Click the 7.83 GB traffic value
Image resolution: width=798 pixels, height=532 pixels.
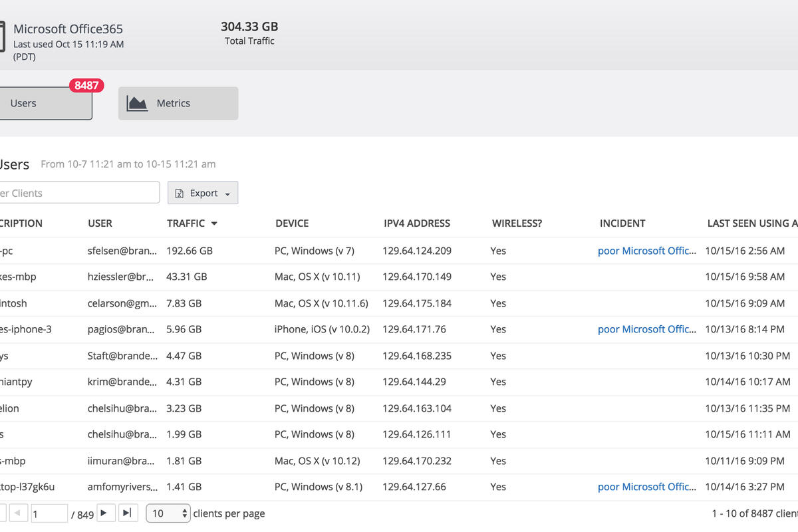pyautogui.click(x=184, y=303)
